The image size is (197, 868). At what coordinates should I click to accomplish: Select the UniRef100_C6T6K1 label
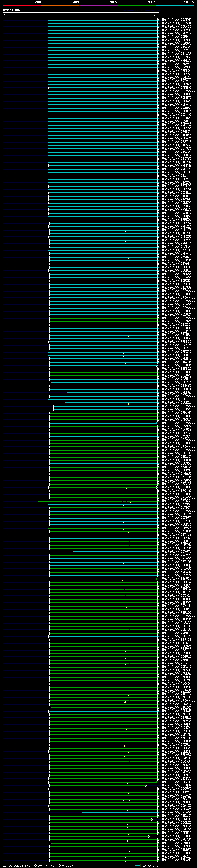176,501
